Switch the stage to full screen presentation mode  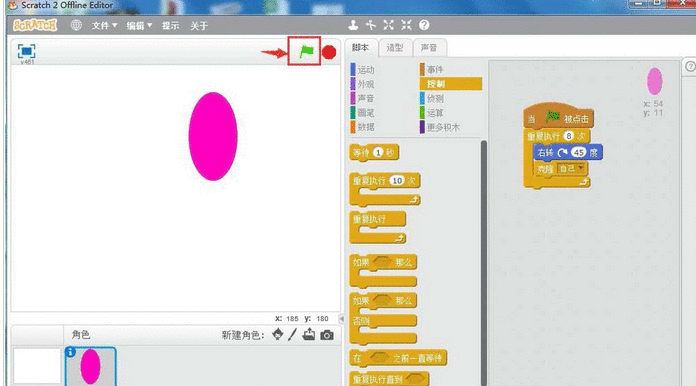[26, 51]
